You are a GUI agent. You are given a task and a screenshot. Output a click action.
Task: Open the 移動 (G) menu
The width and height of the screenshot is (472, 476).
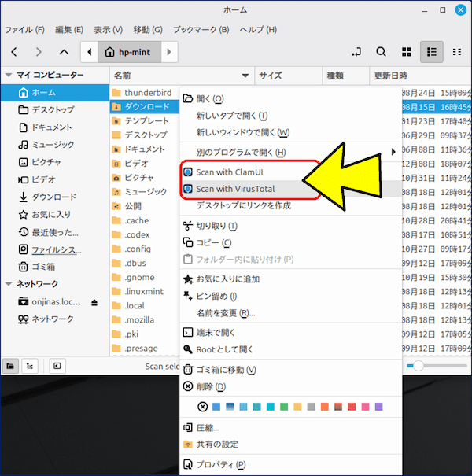click(x=148, y=30)
